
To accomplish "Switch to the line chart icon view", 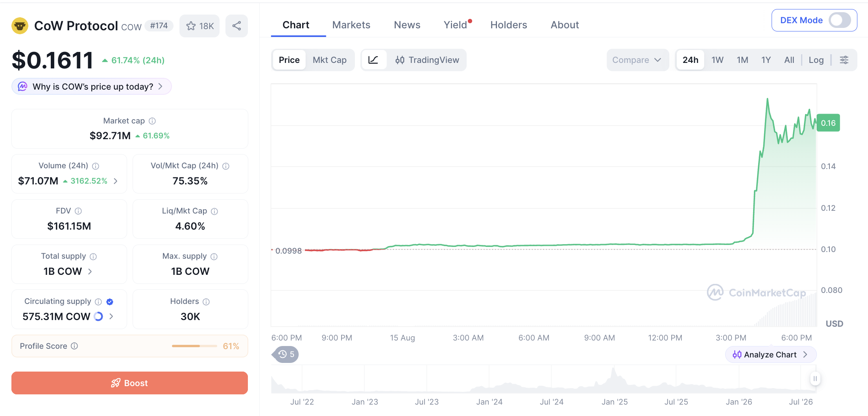I will click(x=373, y=60).
